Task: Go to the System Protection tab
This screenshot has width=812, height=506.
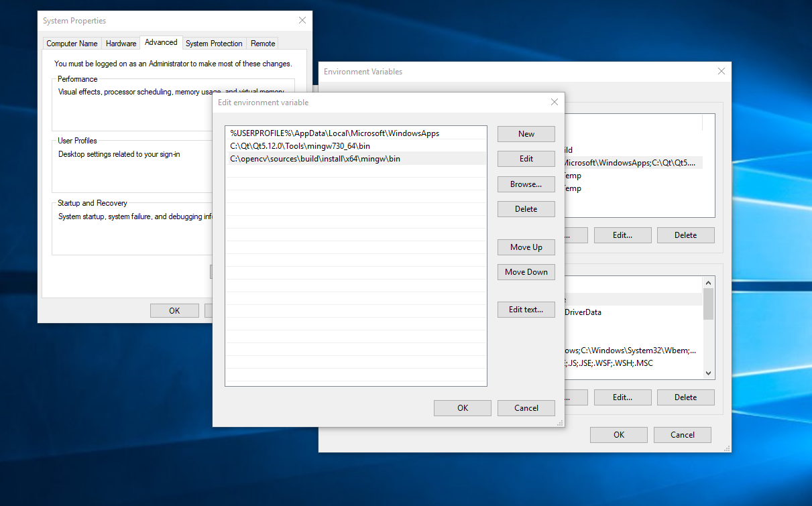Action: [214, 44]
